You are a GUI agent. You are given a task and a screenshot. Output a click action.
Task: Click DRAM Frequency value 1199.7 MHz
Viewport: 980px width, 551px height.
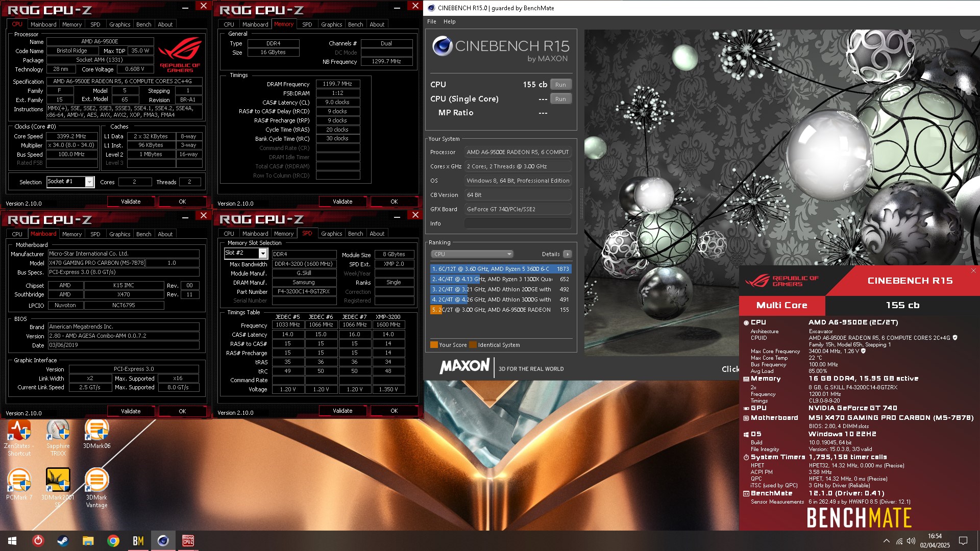click(x=337, y=84)
